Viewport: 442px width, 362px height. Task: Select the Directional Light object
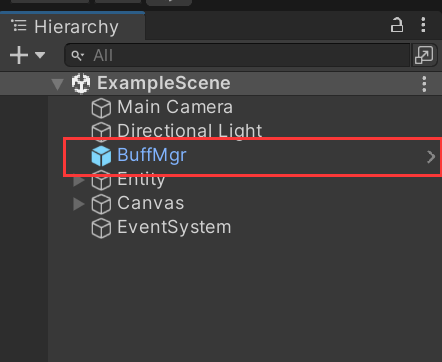click(x=190, y=130)
